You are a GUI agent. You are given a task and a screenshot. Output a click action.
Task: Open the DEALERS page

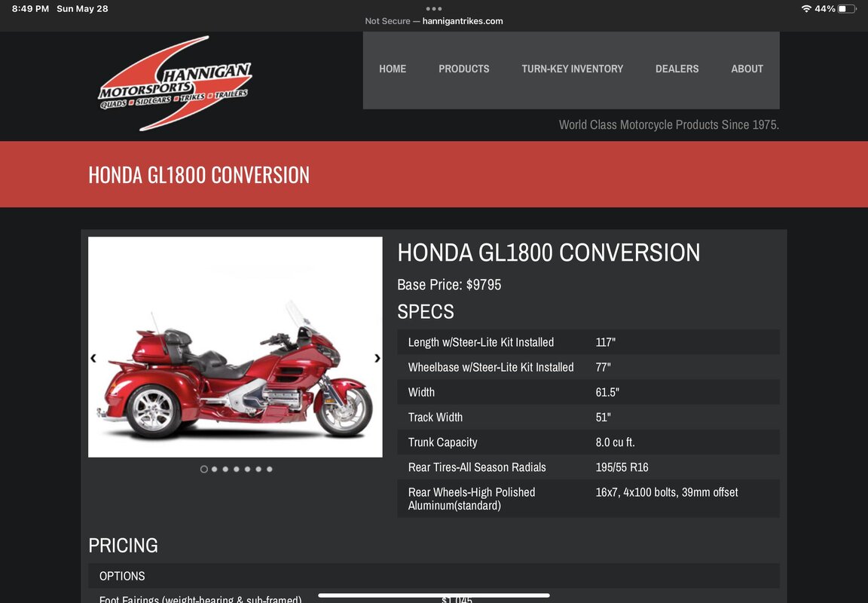(677, 69)
